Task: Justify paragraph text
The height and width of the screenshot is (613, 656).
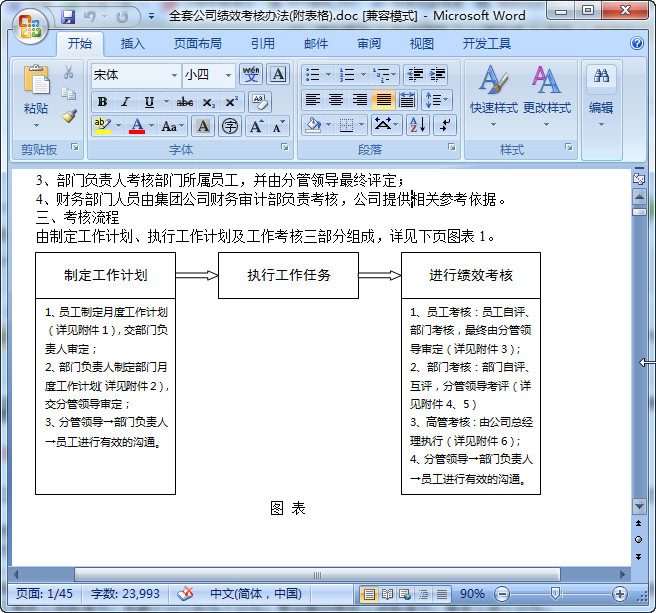Action: (x=383, y=100)
